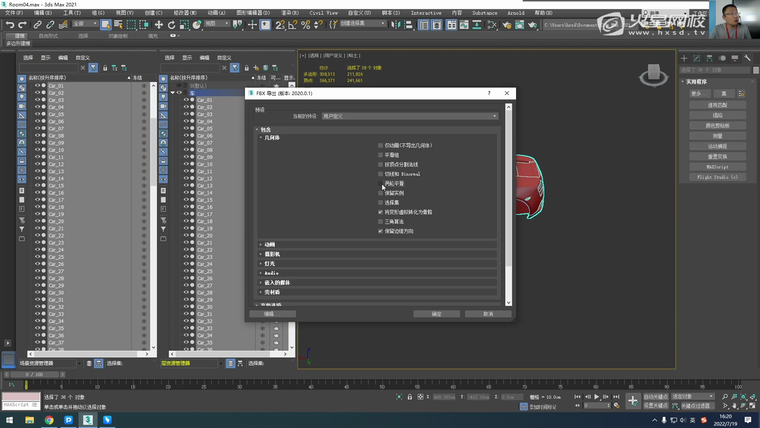Toggle the 三角算法 checkbox
The width and height of the screenshot is (760, 428).
click(x=381, y=221)
